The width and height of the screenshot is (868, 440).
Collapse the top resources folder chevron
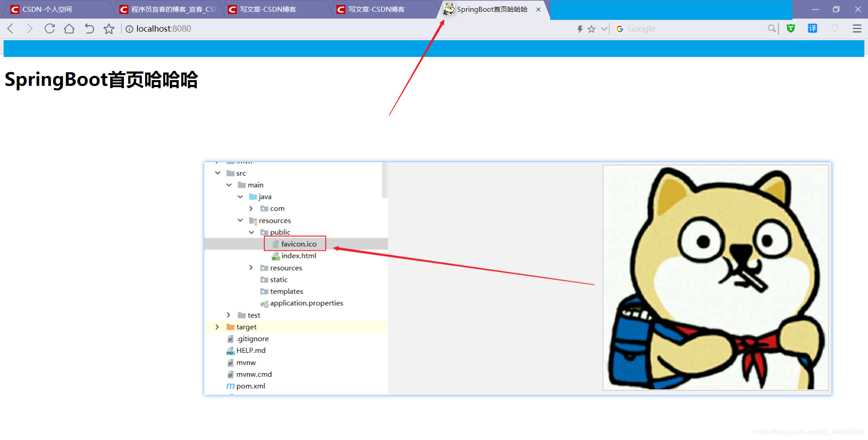coord(241,220)
